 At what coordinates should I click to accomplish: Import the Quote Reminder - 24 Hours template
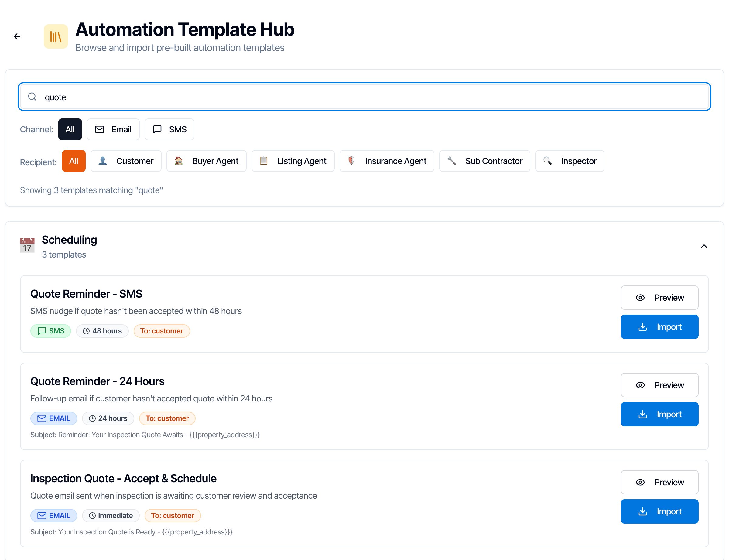coord(659,414)
